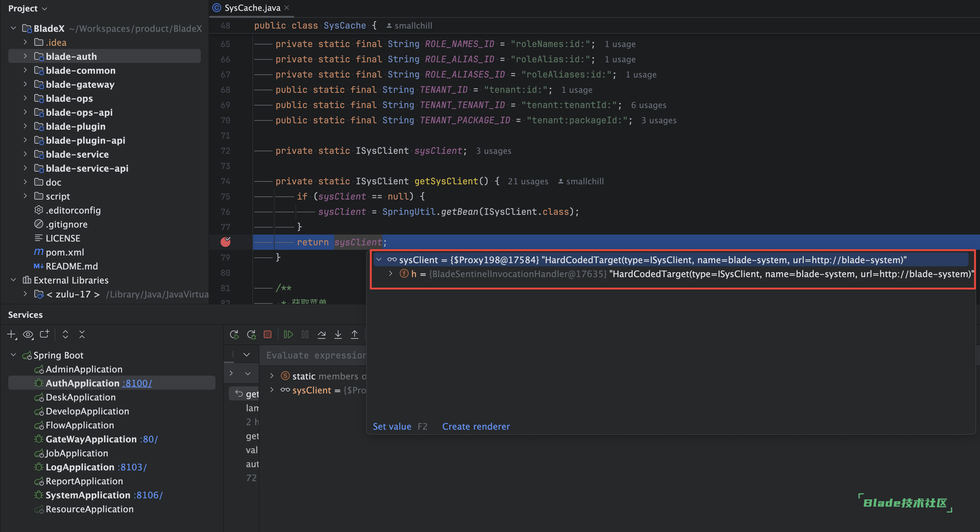The width and height of the screenshot is (980, 532).
Task: Rerun the AuthApplication service
Action: coord(234,335)
